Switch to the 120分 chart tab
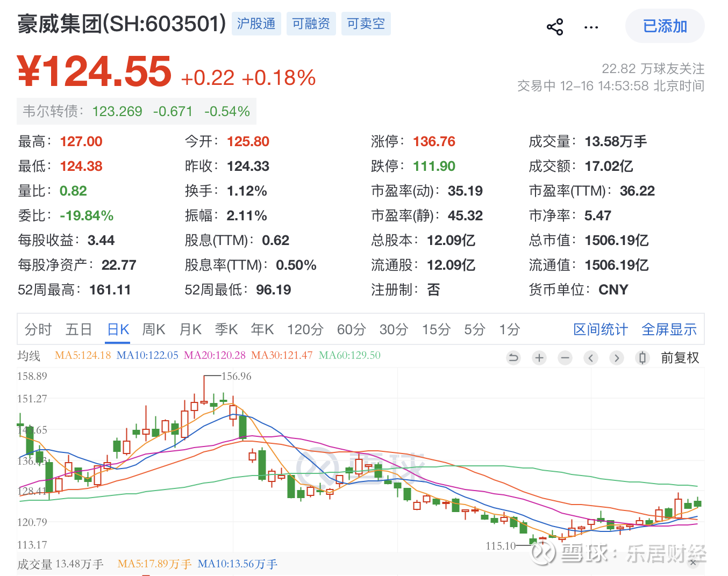The height and width of the screenshot is (576, 728). (305, 329)
